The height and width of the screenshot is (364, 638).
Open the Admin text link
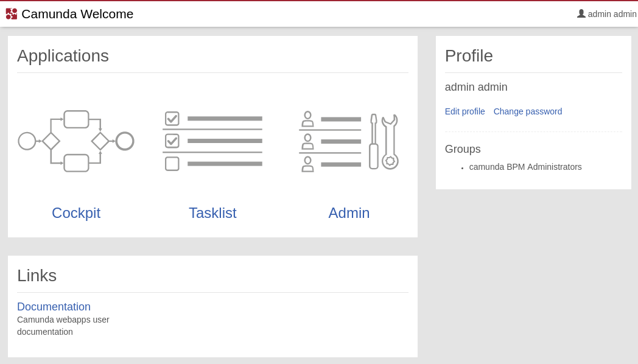(349, 213)
